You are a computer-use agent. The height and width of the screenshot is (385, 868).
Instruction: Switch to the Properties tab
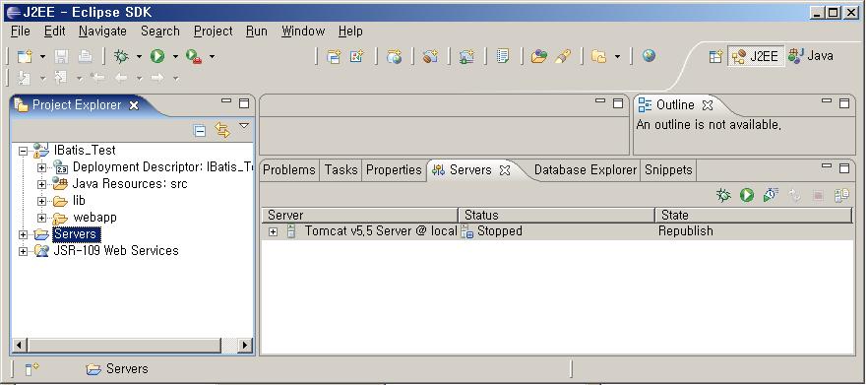tap(394, 170)
